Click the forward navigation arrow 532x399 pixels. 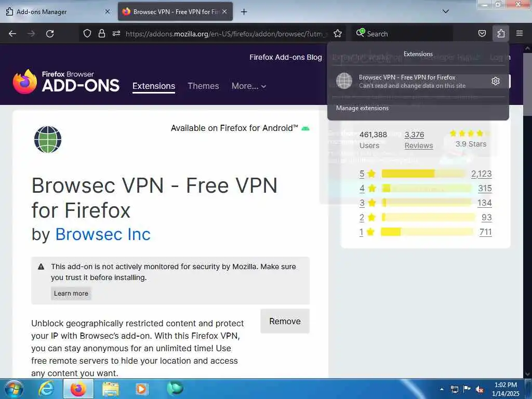(x=31, y=34)
